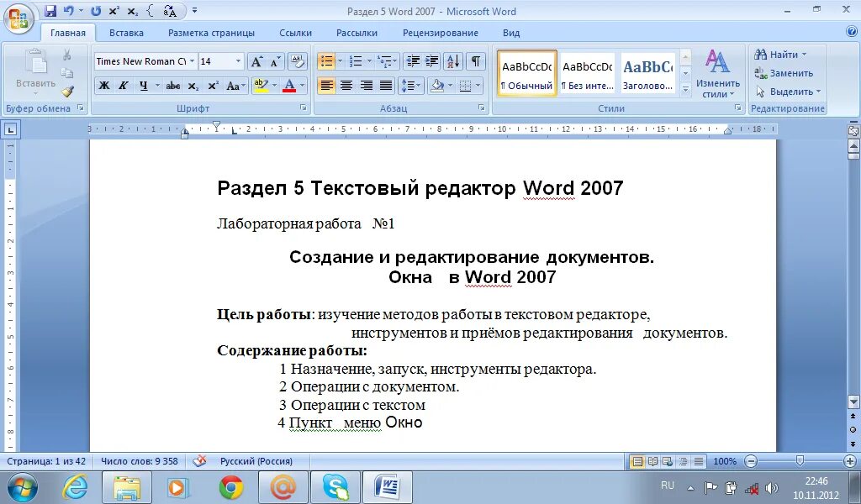The image size is (861, 504).
Task: Increase the paragraph indent
Action: [432, 61]
